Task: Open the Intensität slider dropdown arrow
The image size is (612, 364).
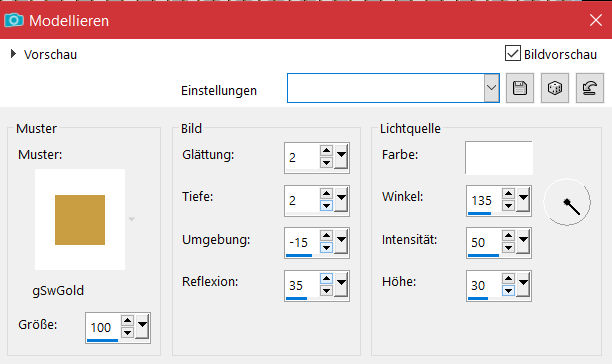Action: tap(523, 241)
